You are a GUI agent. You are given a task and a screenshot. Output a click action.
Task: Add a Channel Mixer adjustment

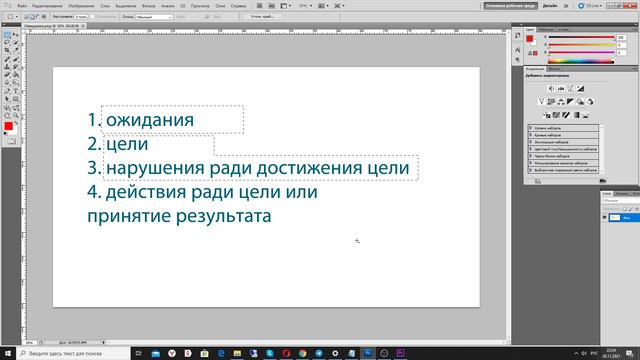pos(590,102)
